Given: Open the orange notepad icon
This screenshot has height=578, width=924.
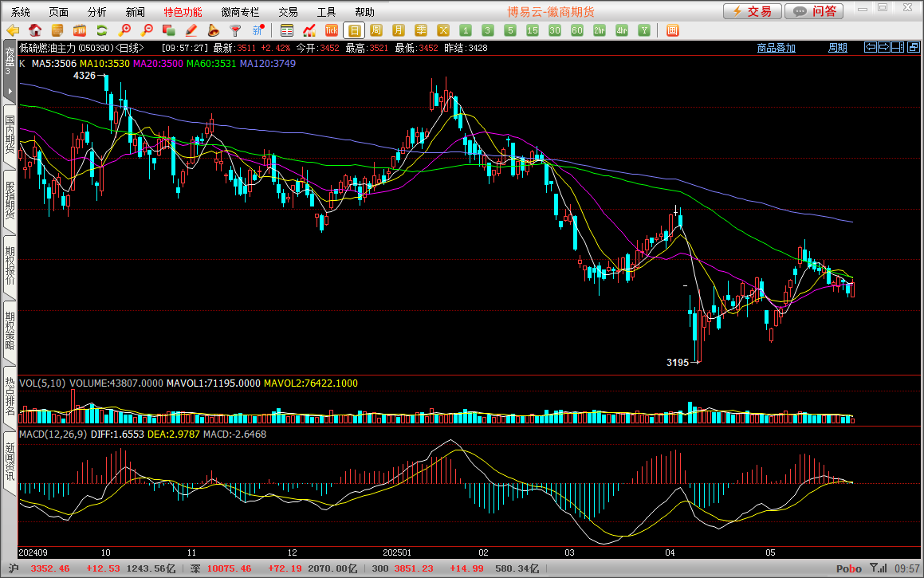Looking at the screenshot, I should pos(57,30).
